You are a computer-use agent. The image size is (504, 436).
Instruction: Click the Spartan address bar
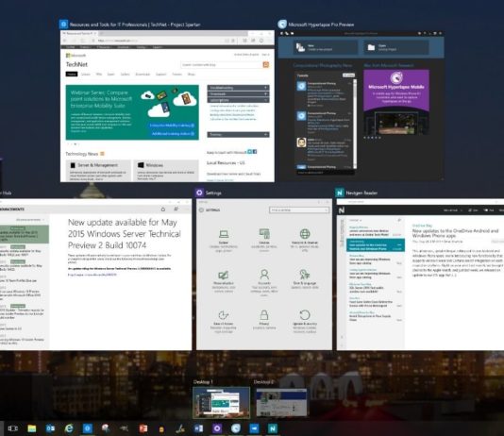coord(160,41)
